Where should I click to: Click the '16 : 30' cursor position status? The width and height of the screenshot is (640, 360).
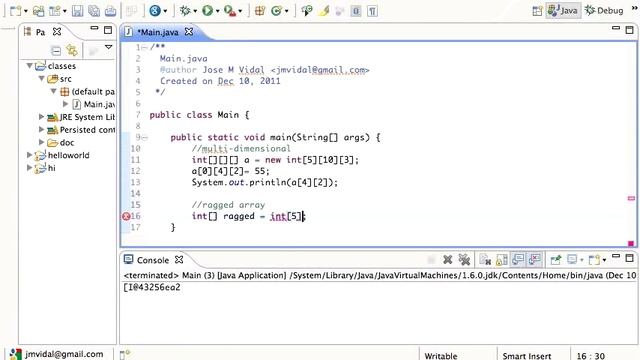tap(591, 356)
